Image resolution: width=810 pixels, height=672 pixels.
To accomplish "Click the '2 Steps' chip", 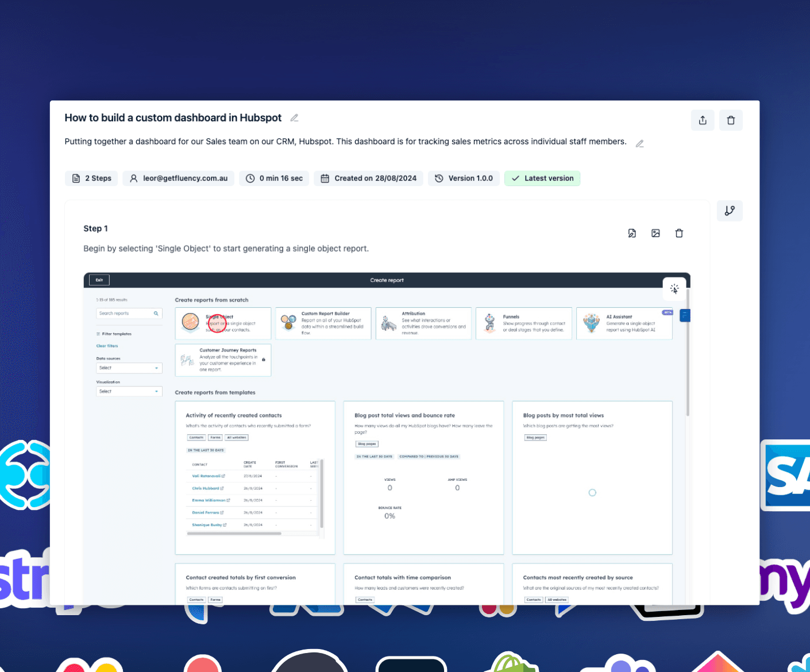I will [92, 179].
